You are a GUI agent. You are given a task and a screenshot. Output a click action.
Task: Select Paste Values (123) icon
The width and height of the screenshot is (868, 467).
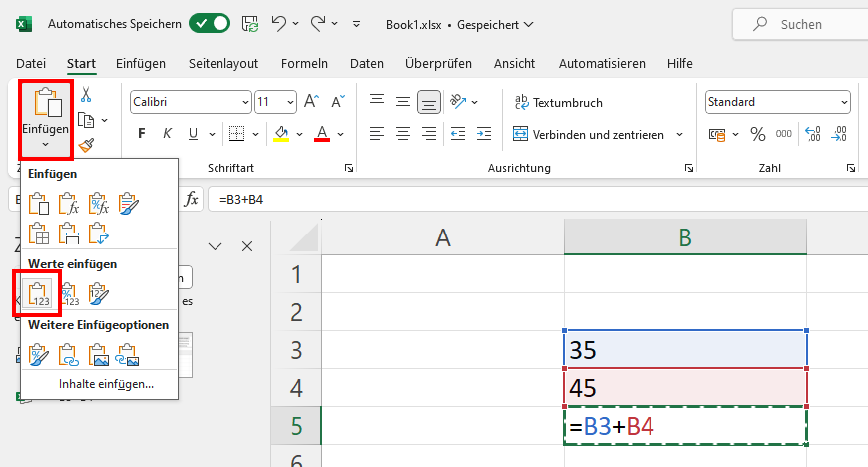coord(39,294)
